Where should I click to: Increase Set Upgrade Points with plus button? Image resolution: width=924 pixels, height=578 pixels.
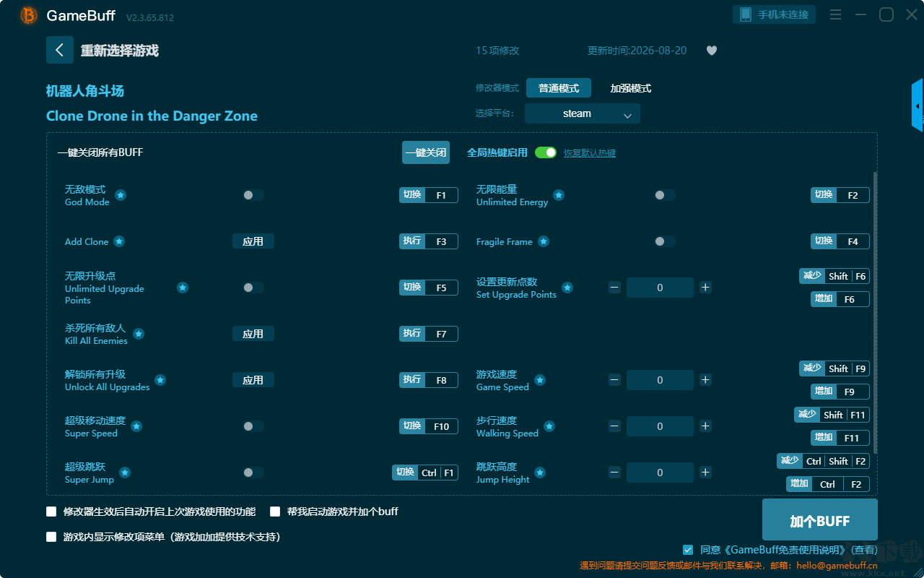(706, 288)
